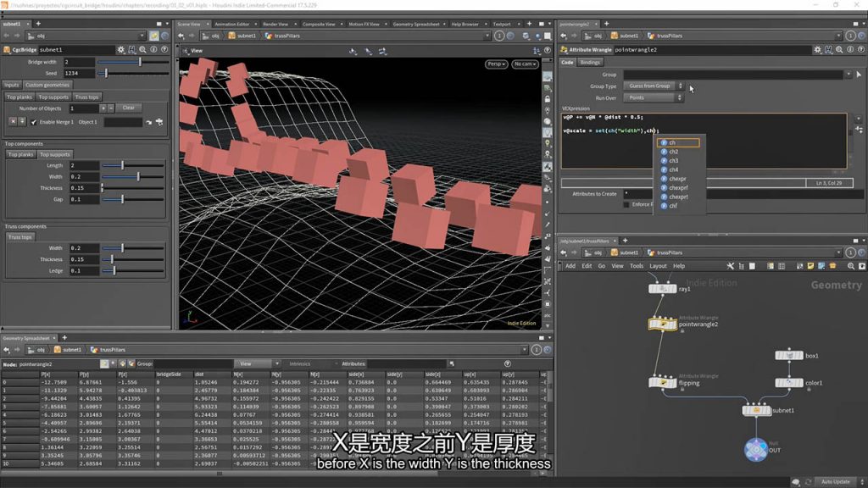Increase Number of Objects with plus button

click(x=103, y=108)
